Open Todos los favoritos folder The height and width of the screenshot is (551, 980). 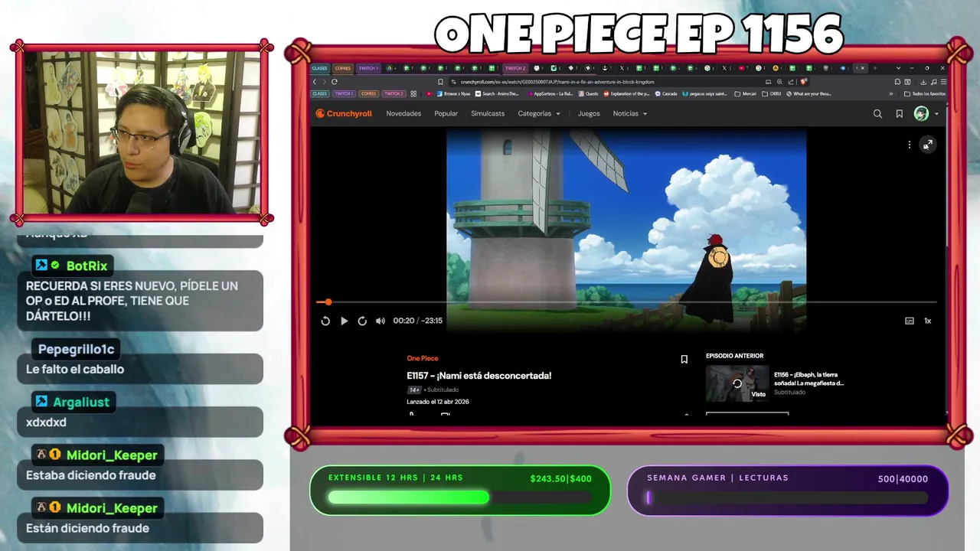tap(925, 93)
